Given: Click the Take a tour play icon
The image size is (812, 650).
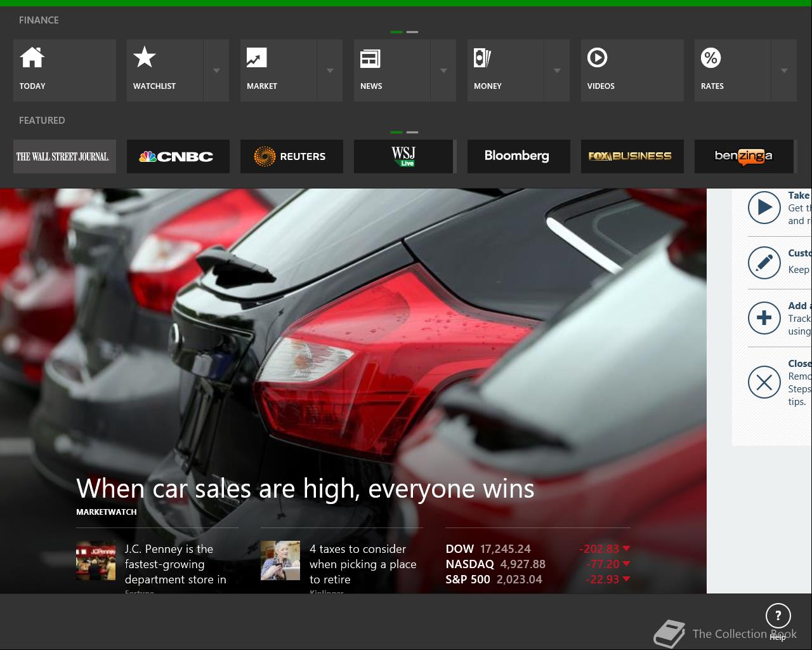Looking at the screenshot, I should click(764, 208).
